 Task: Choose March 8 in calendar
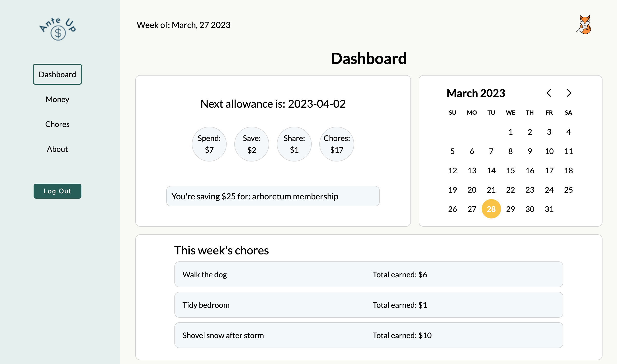pos(510,151)
